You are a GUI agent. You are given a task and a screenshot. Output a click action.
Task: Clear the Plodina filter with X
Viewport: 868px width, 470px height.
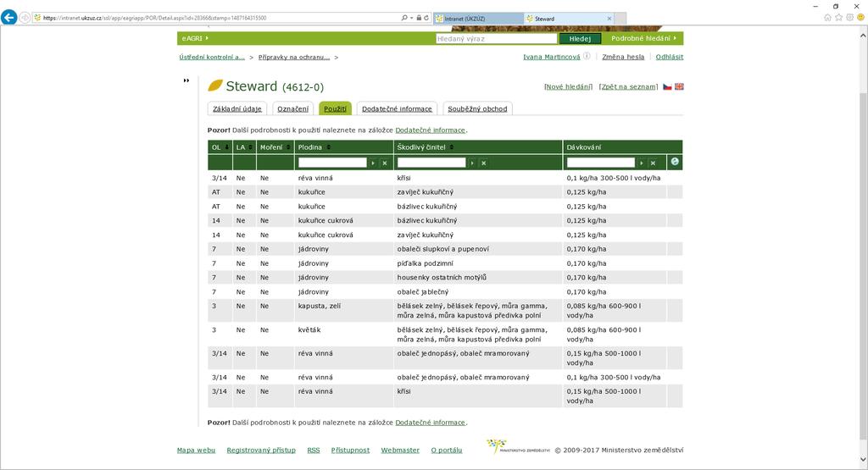385,163
